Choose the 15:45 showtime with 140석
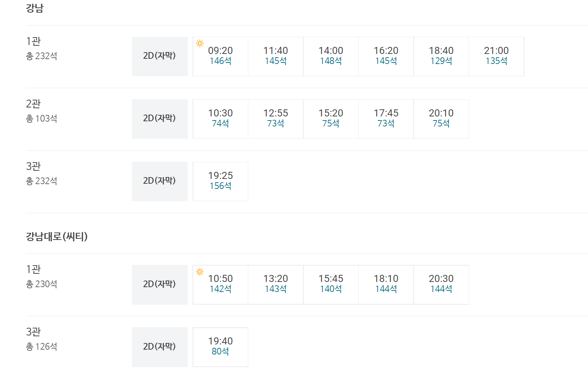Screen dimensions: 588x369 point(331,285)
